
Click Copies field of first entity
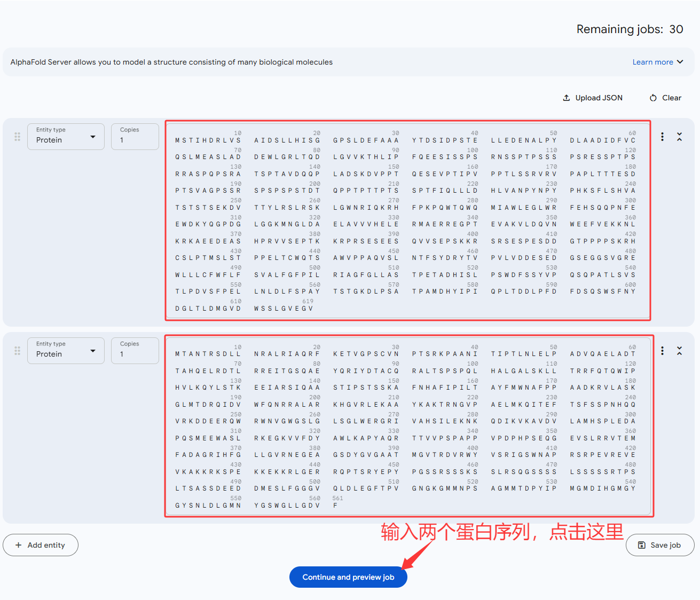coord(135,137)
